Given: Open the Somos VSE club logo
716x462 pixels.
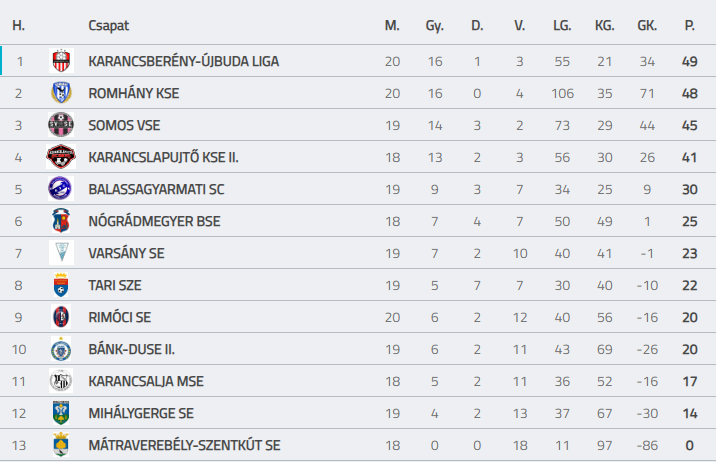Looking at the screenshot, I should (x=61, y=125).
